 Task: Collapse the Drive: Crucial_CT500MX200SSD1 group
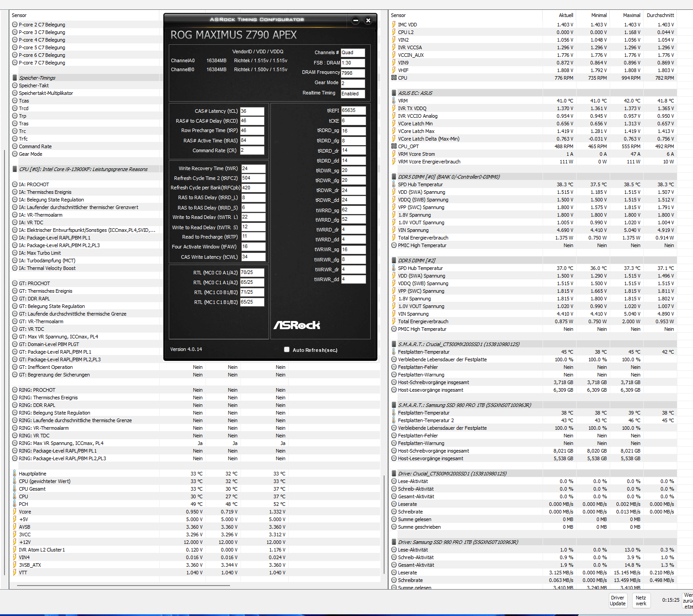pos(394,474)
